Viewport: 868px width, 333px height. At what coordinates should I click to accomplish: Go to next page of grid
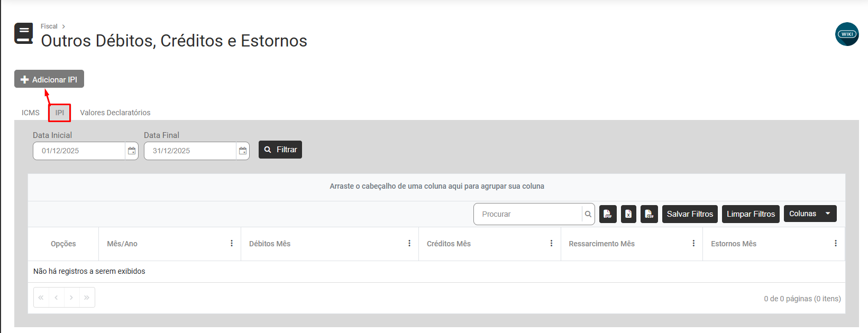coord(71,298)
